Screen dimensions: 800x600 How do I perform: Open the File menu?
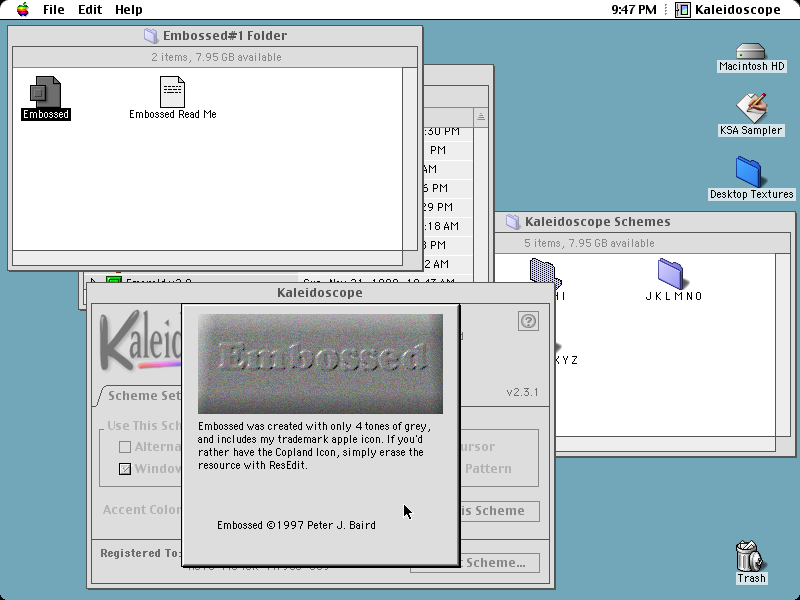[54, 10]
